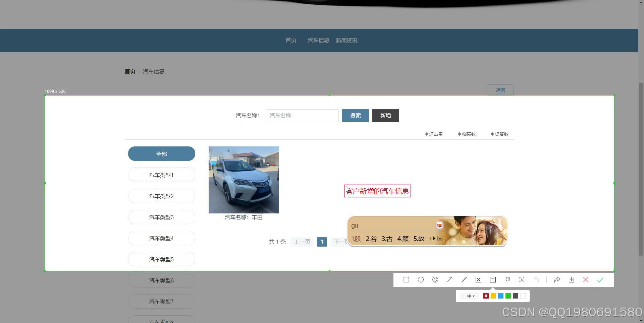This screenshot has width=644, height=323.
Task: Pick the green color swatch
Action: click(x=508, y=296)
